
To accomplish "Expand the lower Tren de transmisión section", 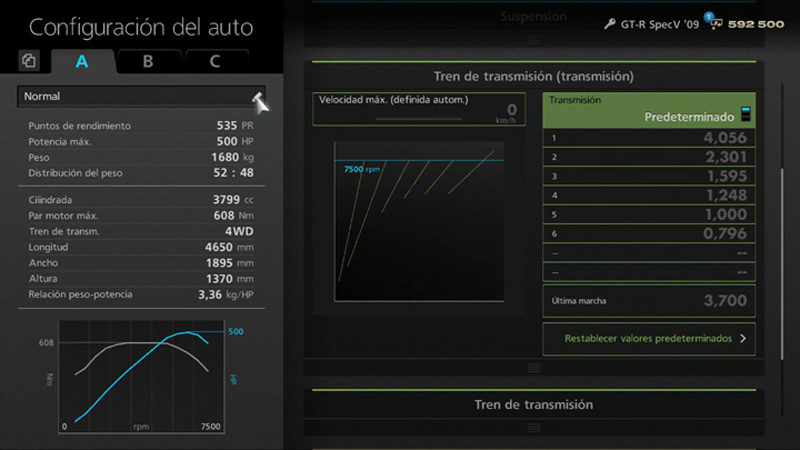I will [533, 404].
